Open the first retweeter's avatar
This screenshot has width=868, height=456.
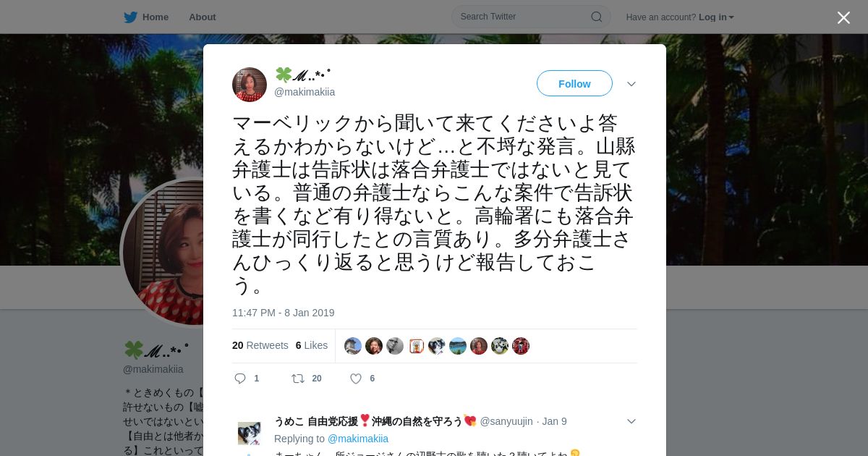tap(353, 346)
